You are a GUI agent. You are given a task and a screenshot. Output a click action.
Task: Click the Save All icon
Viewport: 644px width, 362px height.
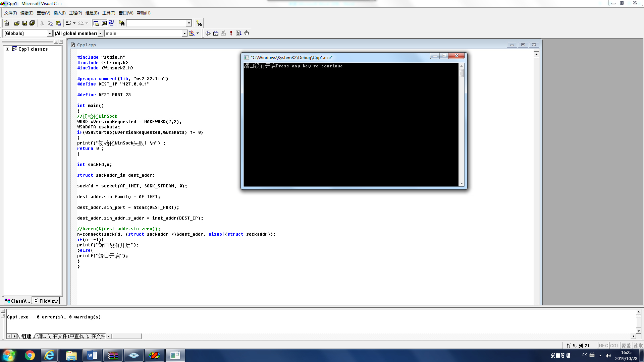32,23
